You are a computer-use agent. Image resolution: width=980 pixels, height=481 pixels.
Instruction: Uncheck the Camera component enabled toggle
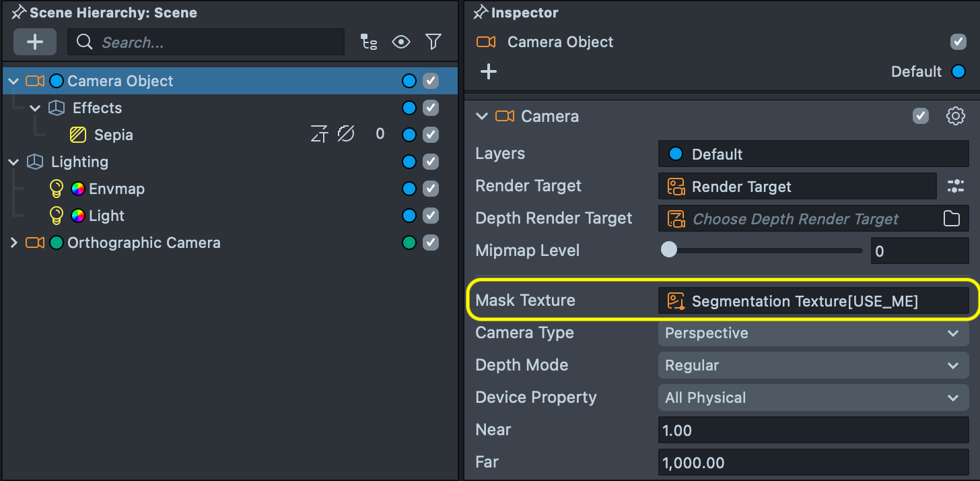(x=920, y=116)
